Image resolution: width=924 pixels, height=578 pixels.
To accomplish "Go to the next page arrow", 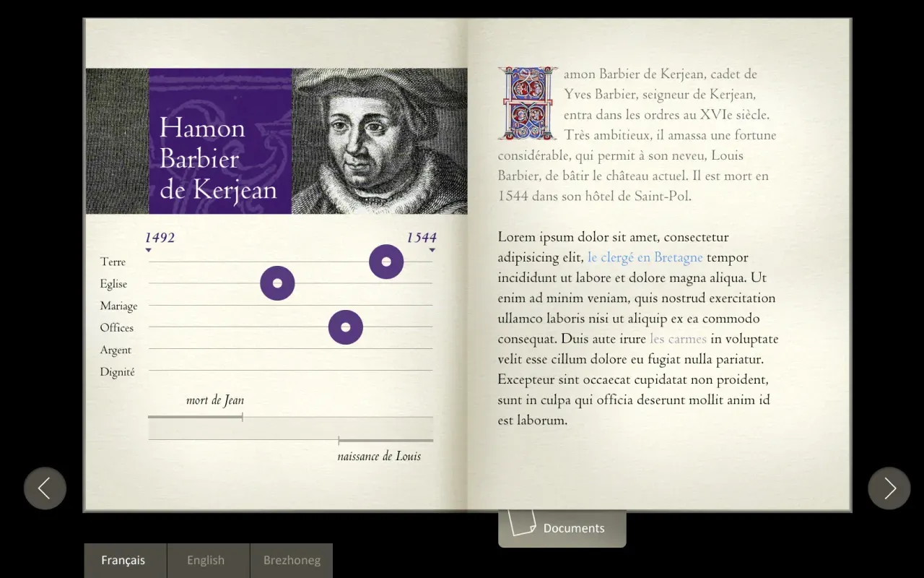I will click(x=889, y=488).
